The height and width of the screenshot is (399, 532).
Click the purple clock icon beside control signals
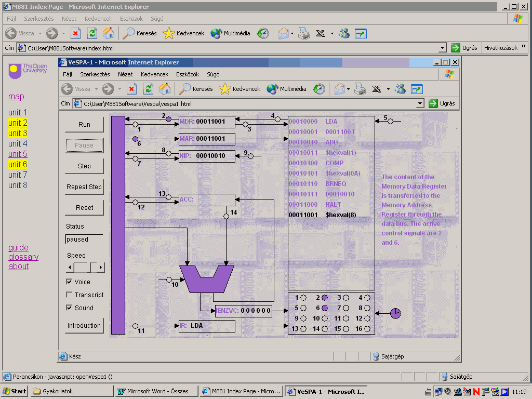[x=395, y=313]
